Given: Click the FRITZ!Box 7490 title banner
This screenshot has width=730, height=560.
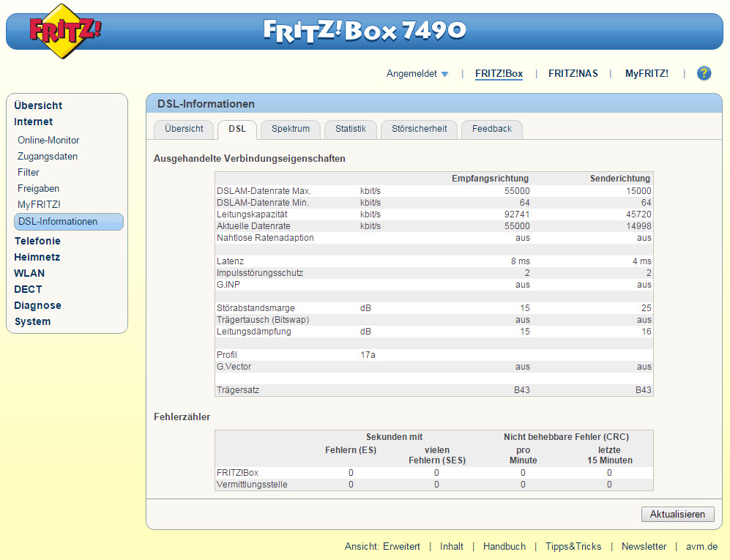Looking at the screenshot, I should [364, 31].
